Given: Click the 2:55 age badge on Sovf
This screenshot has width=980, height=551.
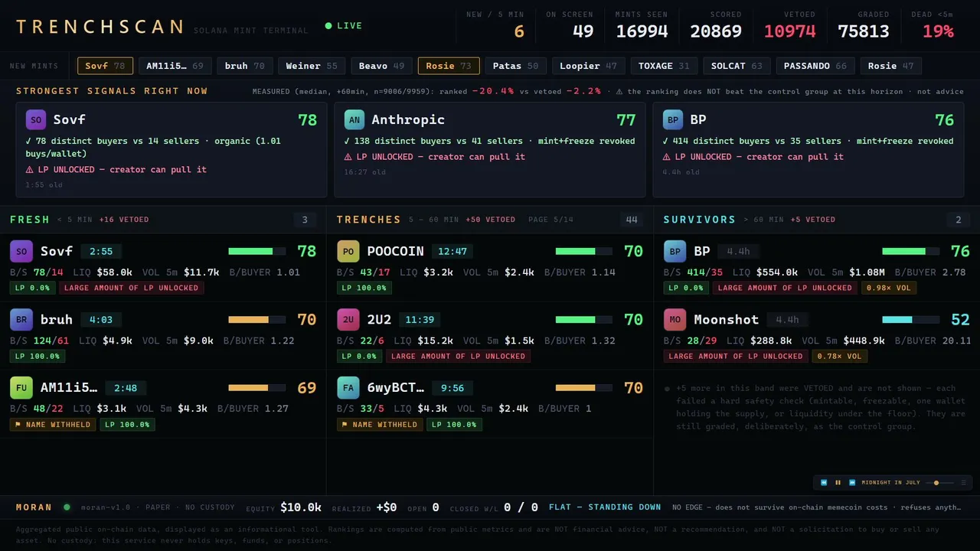Looking at the screenshot, I should (101, 251).
